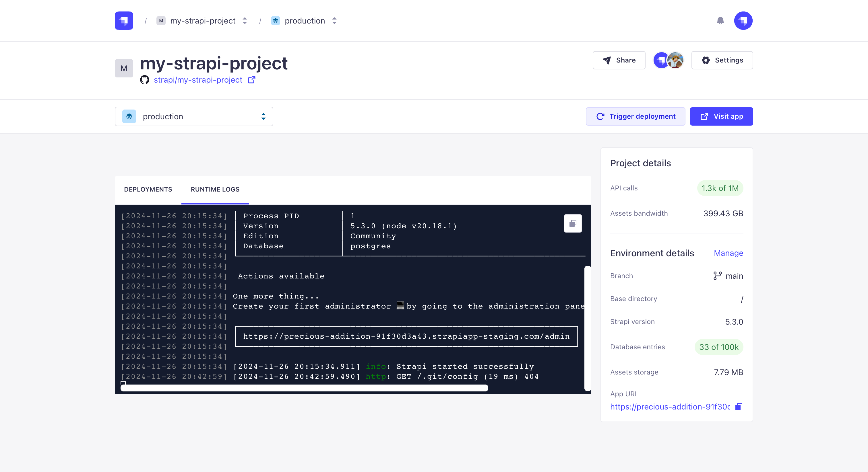The width and height of the screenshot is (868, 472).
Task: Open Manage in Environment details
Action: pyautogui.click(x=728, y=253)
